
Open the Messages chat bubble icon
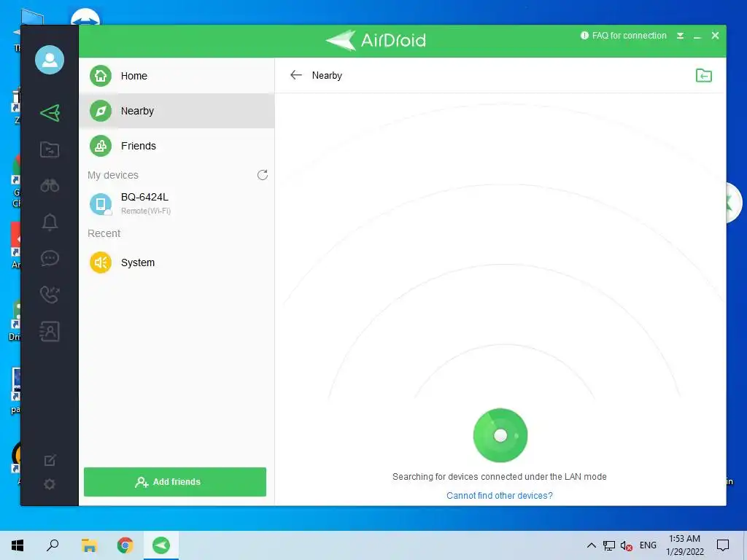pos(50,258)
